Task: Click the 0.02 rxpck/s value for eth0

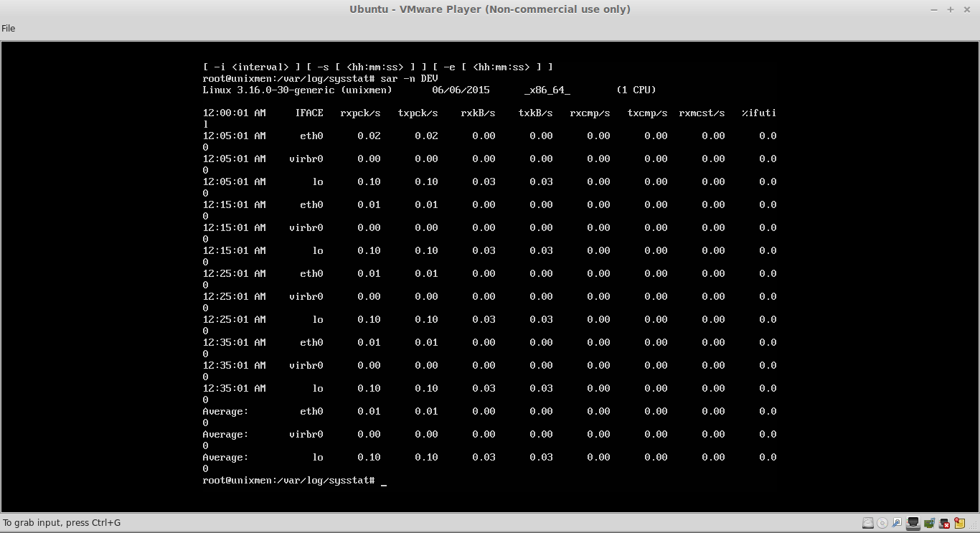Action: (x=369, y=136)
